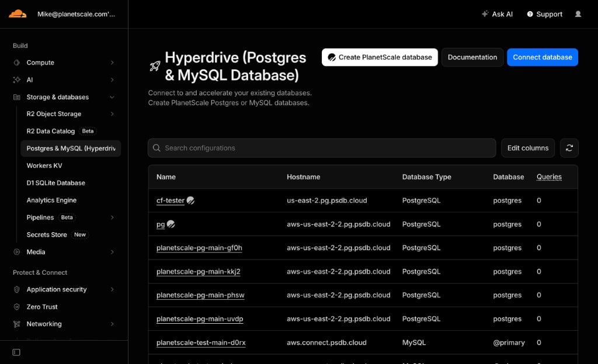Click the Zero Trust icon
Screen dimensions: 598x364
click(17, 306)
